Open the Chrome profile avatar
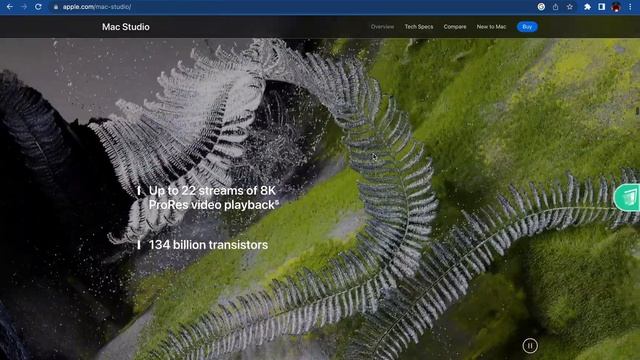 point(616,7)
